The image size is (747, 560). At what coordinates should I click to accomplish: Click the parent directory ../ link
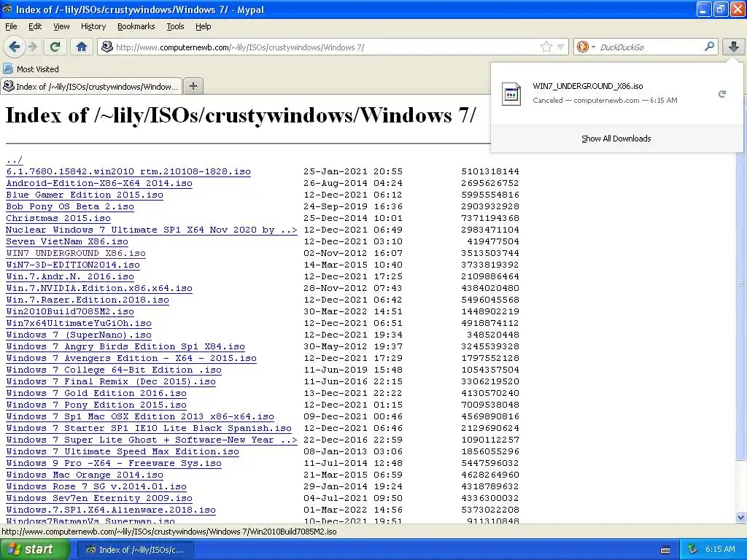coord(15,160)
